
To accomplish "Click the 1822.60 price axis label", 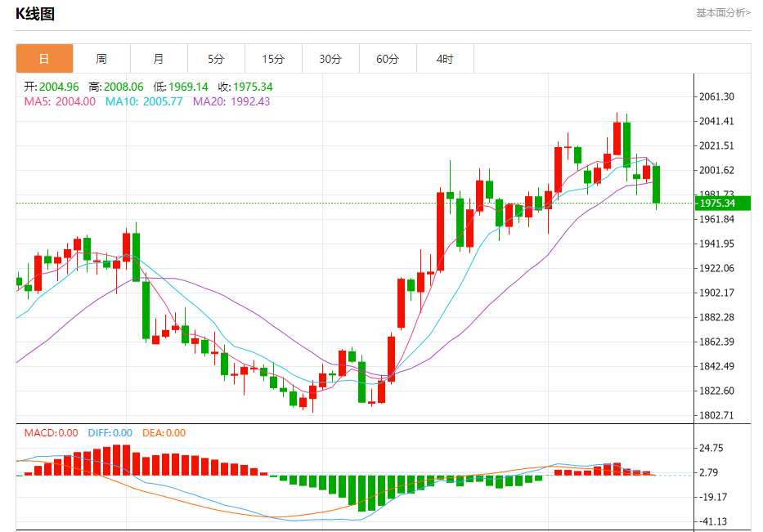I will click(x=716, y=391).
